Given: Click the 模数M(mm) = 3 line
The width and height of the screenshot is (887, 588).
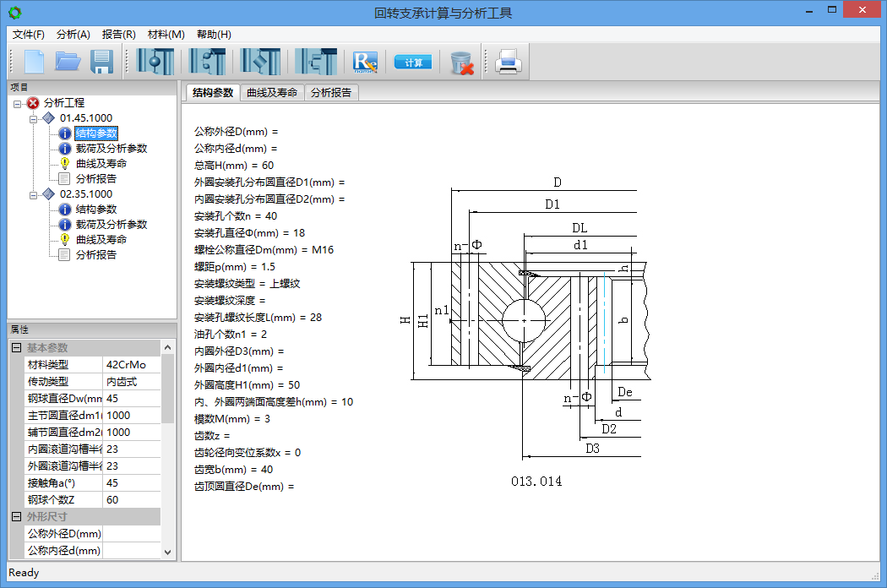Looking at the screenshot, I should click(232, 419).
